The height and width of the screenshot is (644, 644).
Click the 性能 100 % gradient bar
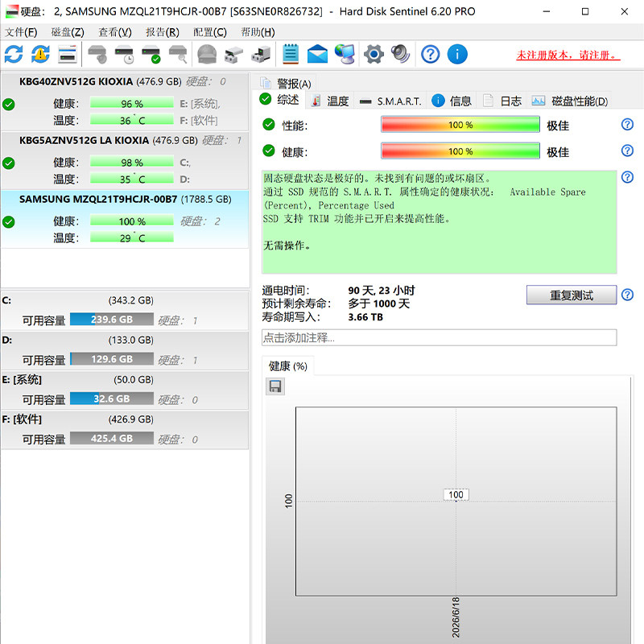pyautogui.click(x=460, y=125)
